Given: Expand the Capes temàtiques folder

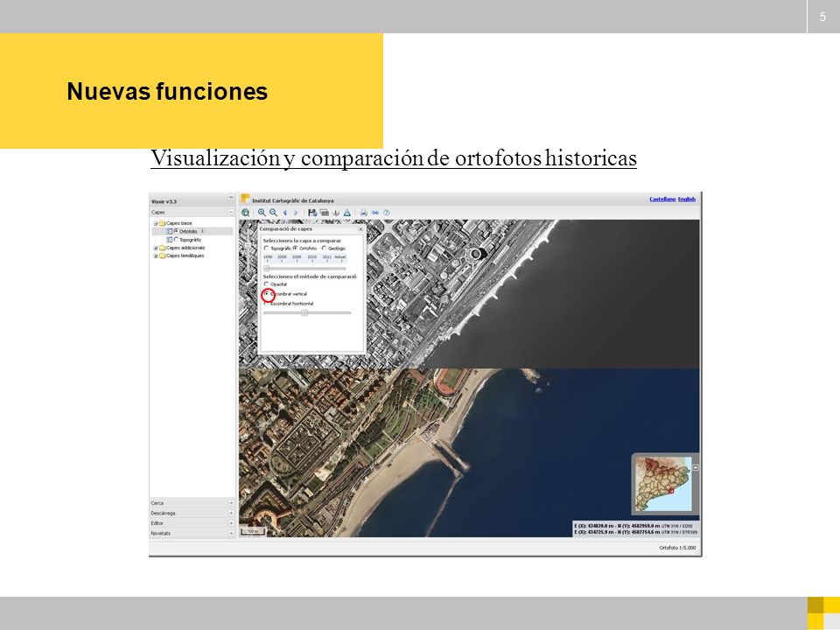Looking at the screenshot, I should pos(156,256).
